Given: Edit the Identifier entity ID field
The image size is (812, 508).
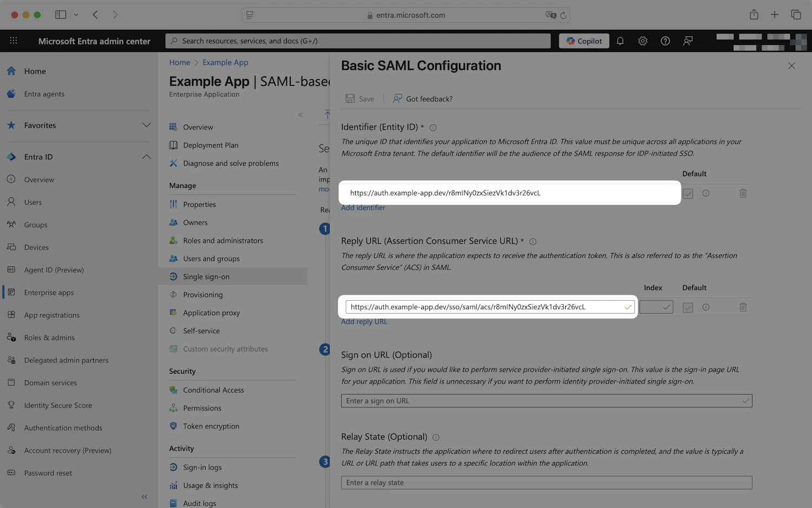Looking at the screenshot, I should pos(509,193).
